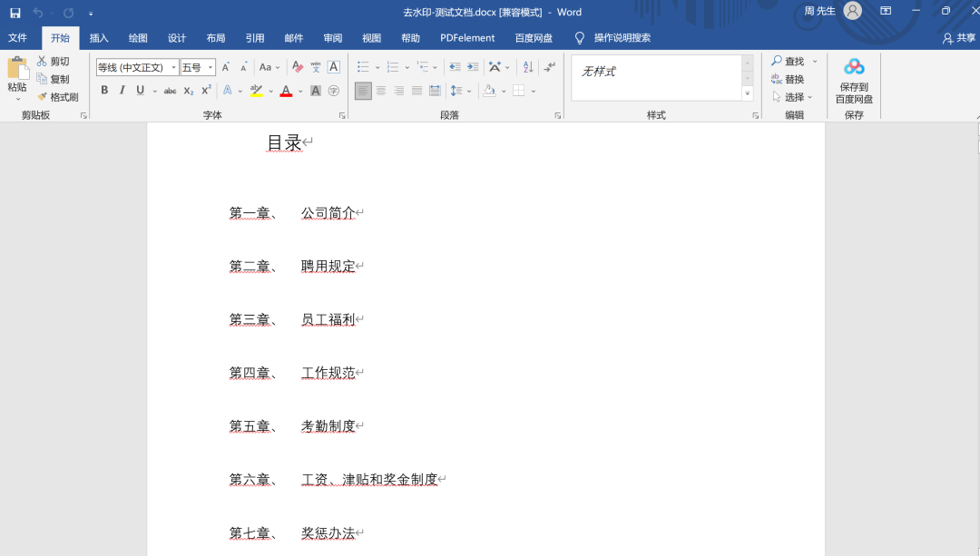Image resolution: width=980 pixels, height=556 pixels.
Task: Toggle superscript X² formatting
Action: tap(206, 91)
